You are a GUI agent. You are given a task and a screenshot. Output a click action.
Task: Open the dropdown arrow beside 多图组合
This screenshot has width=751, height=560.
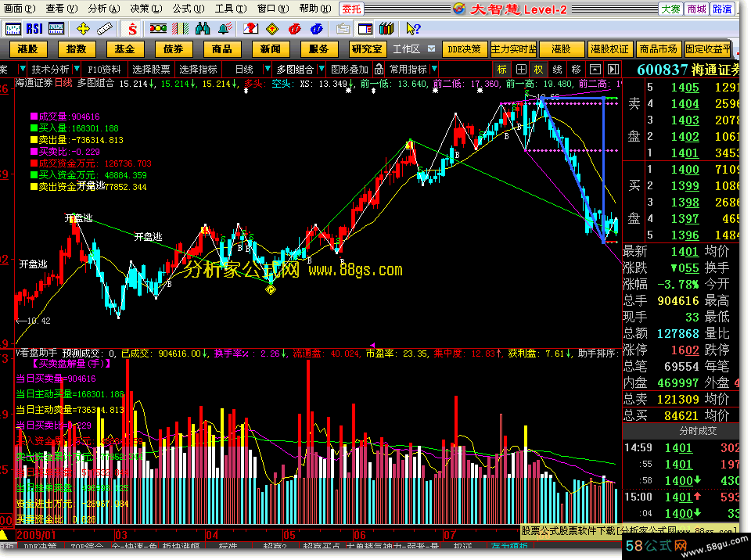(322, 70)
